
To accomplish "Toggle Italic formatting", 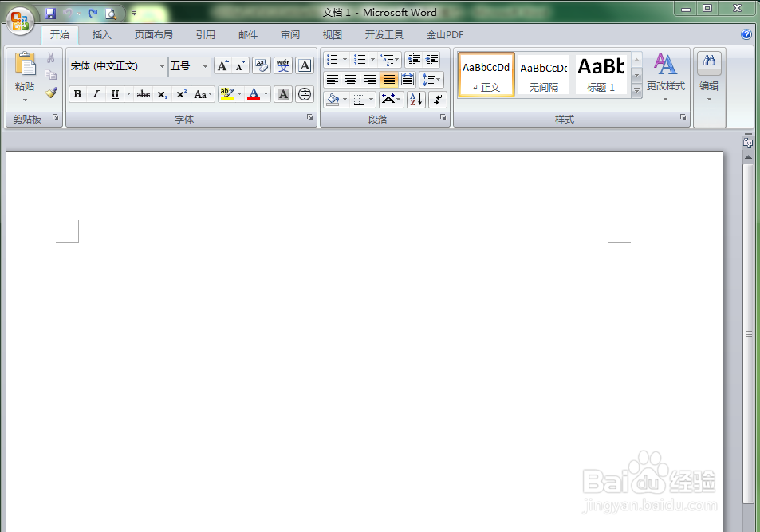I will point(96,95).
